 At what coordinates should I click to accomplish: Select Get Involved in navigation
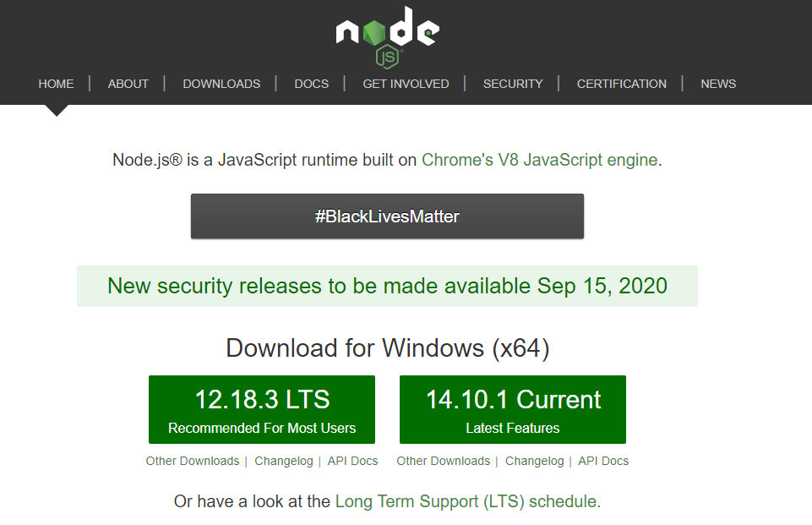(x=406, y=84)
